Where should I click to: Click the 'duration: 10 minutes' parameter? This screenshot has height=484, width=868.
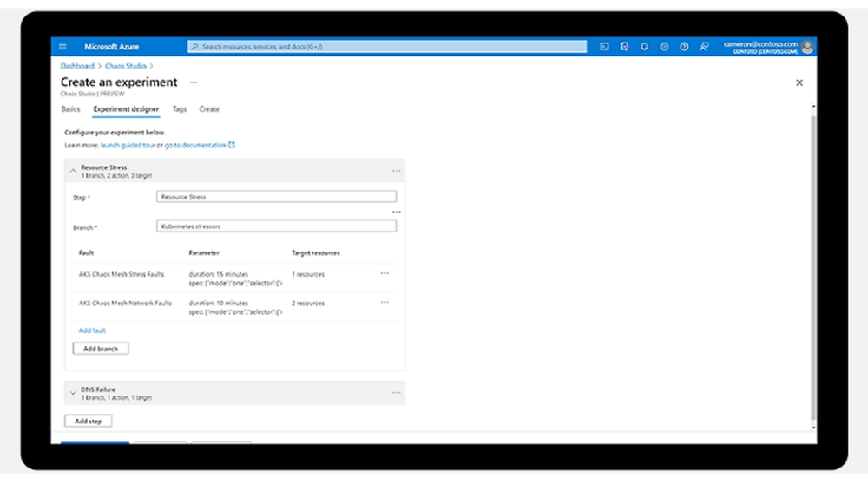point(218,303)
